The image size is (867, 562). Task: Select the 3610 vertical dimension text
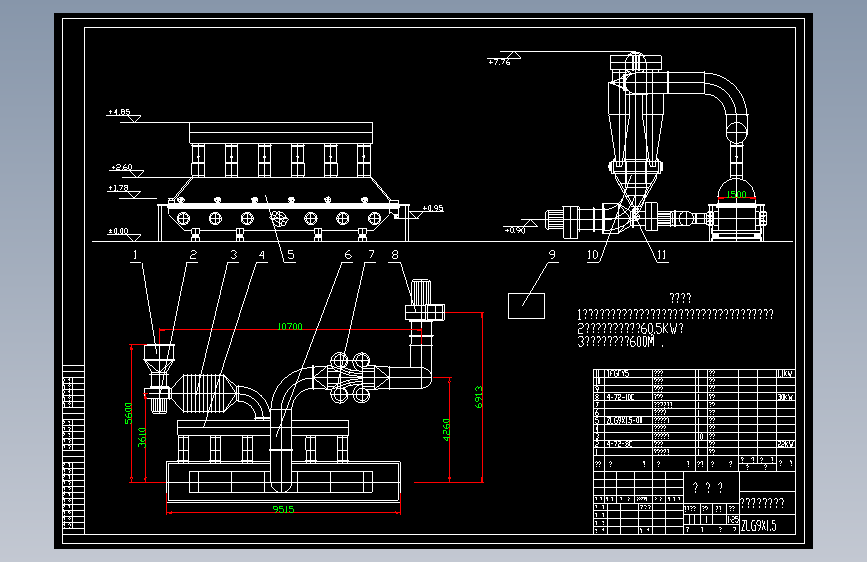coord(142,437)
